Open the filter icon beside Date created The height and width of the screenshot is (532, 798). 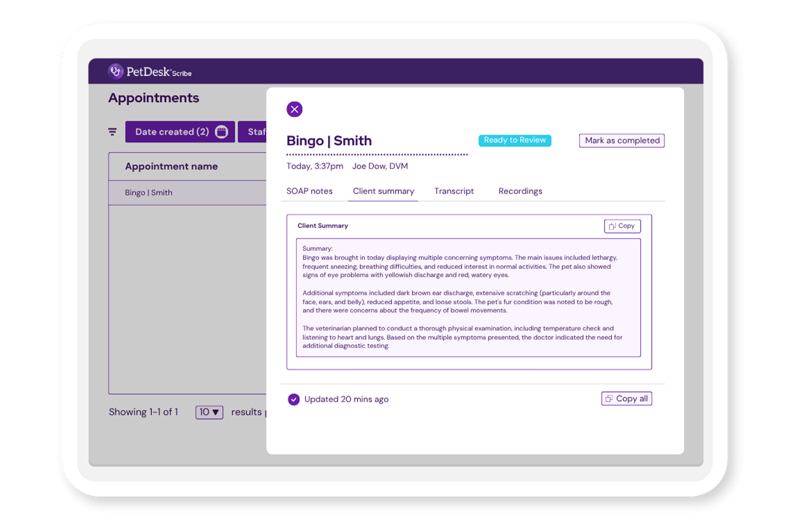(112, 132)
